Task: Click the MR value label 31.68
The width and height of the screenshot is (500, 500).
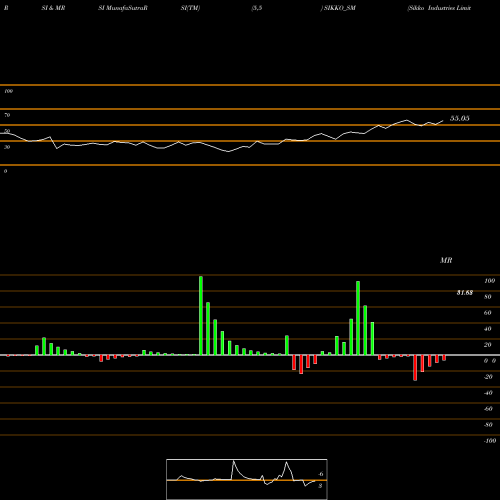Action: pos(465,293)
